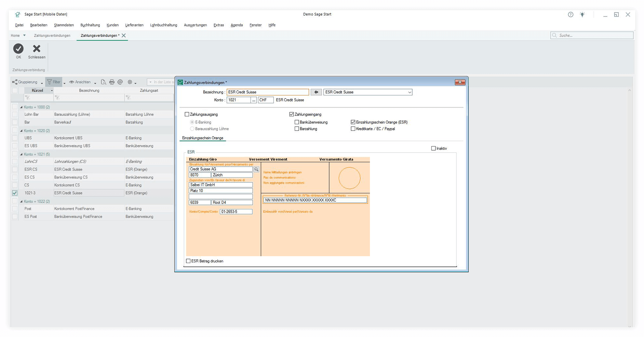
Task: Click the lightbulb tips icon
Action: [582, 14]
